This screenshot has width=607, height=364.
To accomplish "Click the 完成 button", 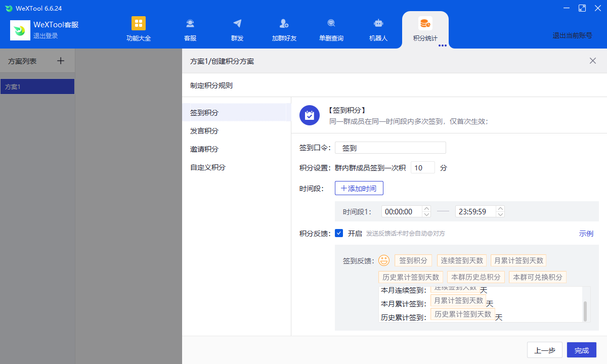I will 581,350.
